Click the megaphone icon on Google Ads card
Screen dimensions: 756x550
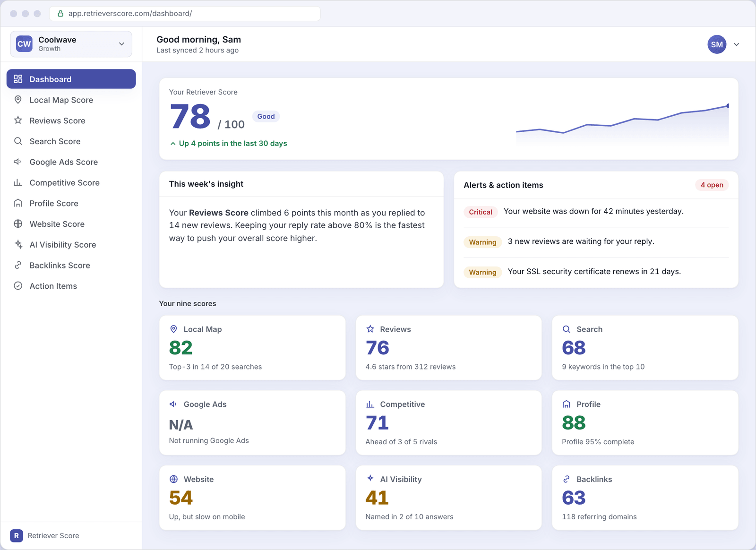click(173, 404)
